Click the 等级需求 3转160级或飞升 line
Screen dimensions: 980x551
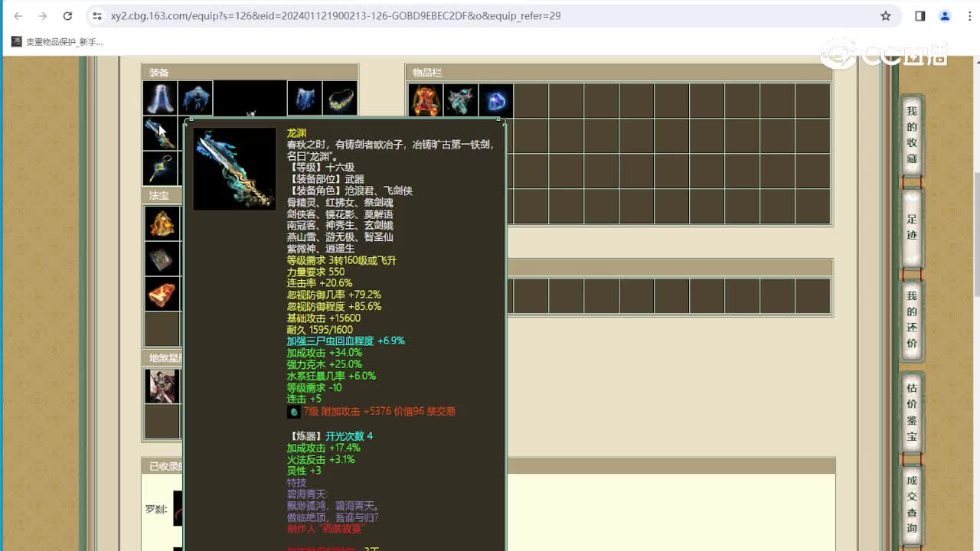coord(341,260)
